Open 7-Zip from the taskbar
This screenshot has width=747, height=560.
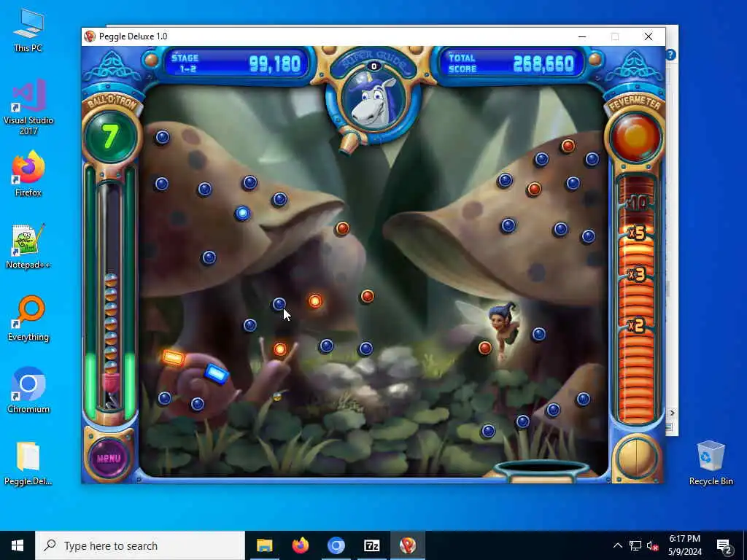pyautogui.click(x=371, y=545)
